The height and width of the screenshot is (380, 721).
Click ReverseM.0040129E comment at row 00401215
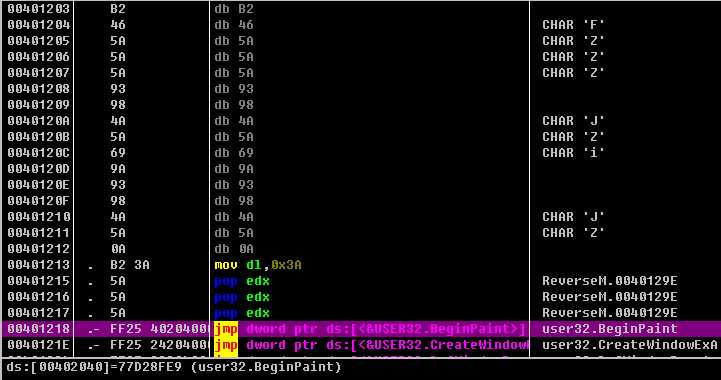click(x=610, y=281)
